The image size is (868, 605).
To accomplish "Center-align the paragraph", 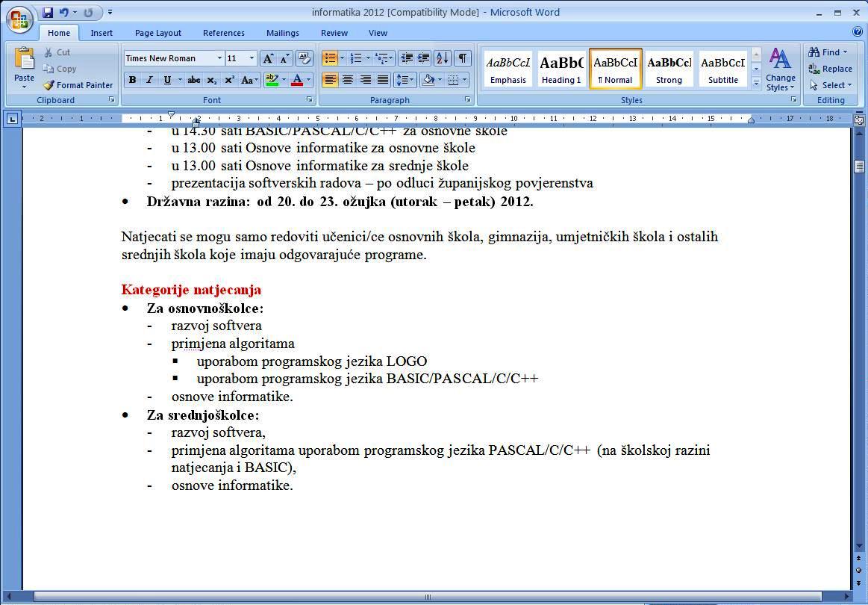I will pyautogui.click(x=348, y=80).
